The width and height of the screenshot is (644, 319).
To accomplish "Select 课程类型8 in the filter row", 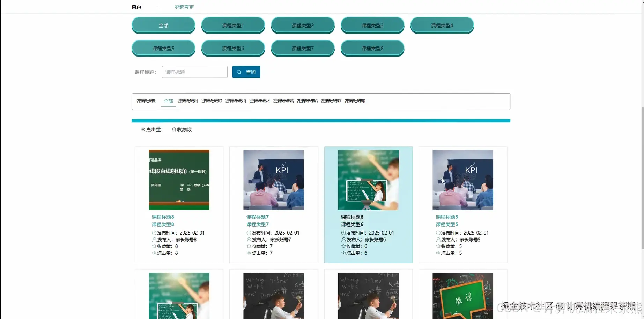I will coord(355,101).
